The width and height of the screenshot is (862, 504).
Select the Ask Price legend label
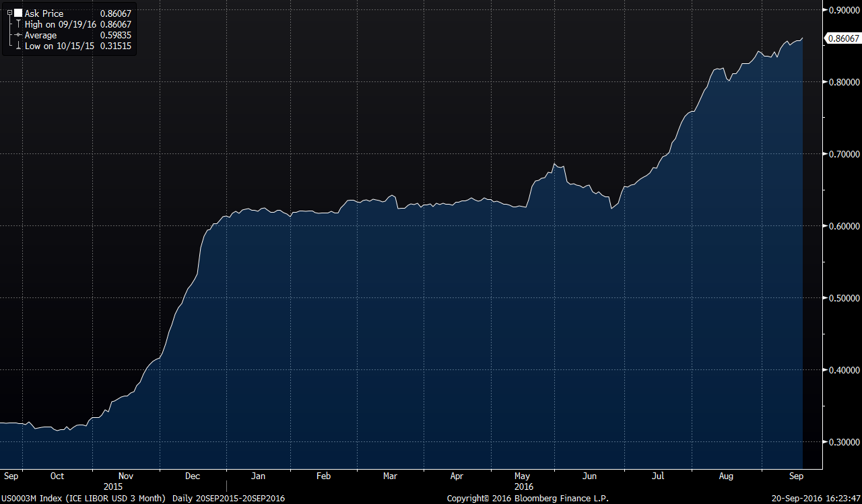tap(44, 13)
